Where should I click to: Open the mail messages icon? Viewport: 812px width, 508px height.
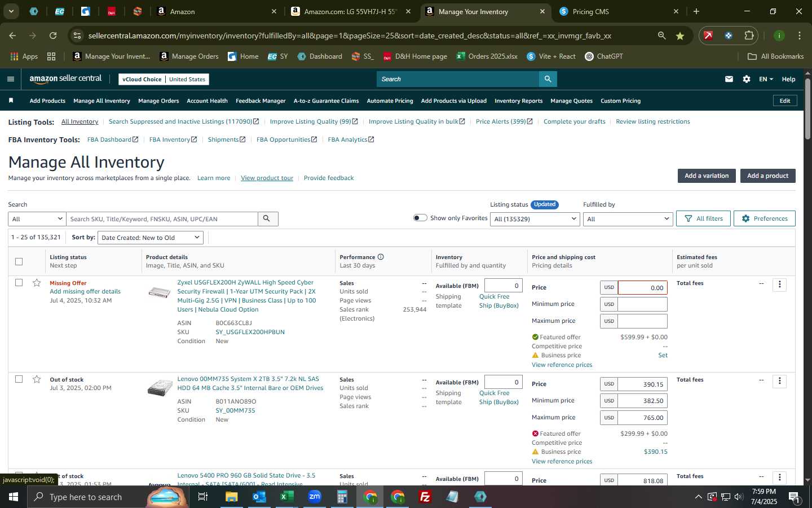(729, 79)
